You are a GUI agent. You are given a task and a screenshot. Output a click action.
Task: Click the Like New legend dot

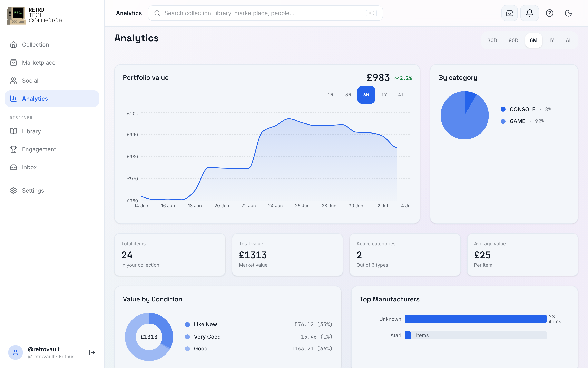click(187, 324)
